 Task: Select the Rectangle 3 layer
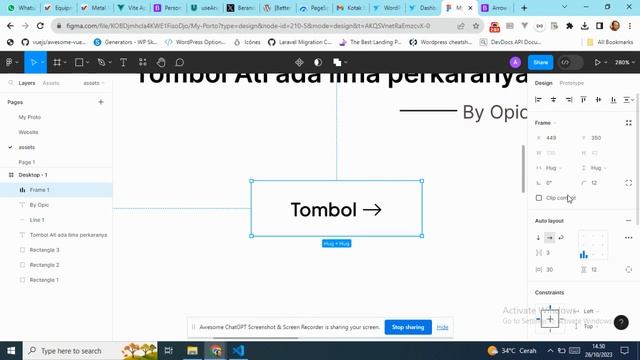pyautogui.click(x=56, y=250)
